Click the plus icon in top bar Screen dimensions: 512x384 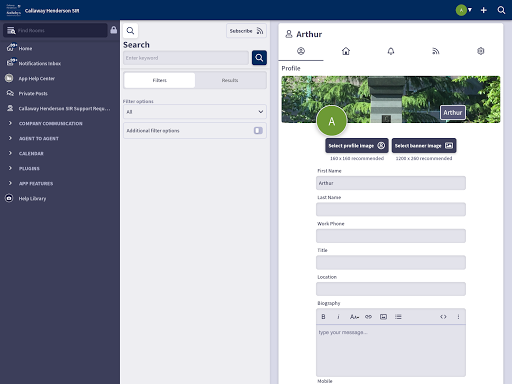tap(484, 10)
